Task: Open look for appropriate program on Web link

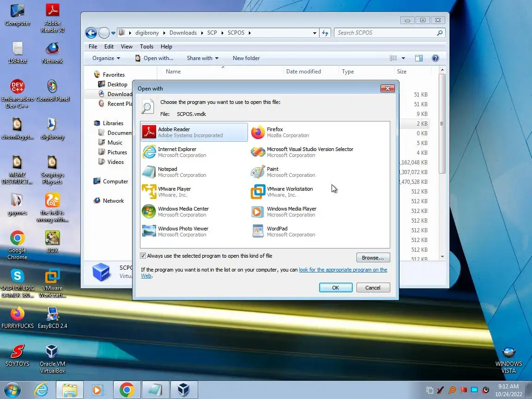Action: [x=343, y=270]
